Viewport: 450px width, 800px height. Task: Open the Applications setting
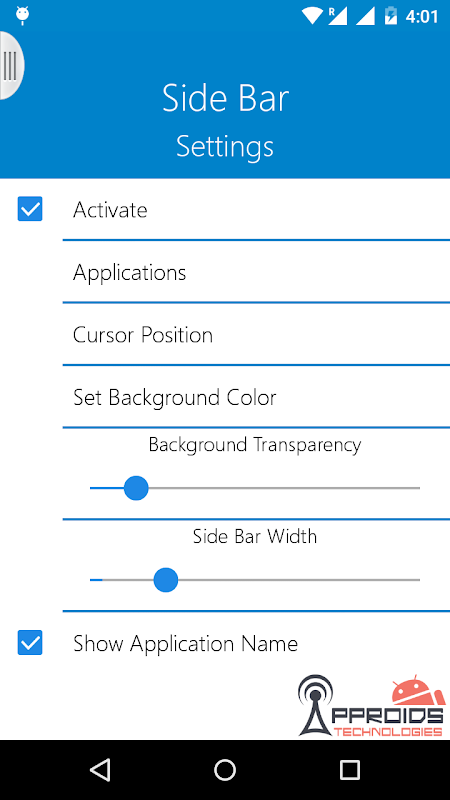(256, 272)
